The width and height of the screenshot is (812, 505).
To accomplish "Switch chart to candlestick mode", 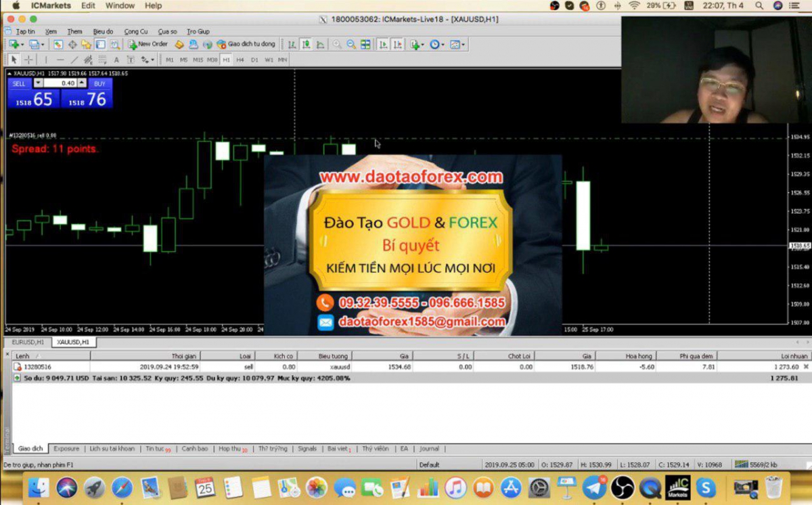I will click(x=307, y=44).
